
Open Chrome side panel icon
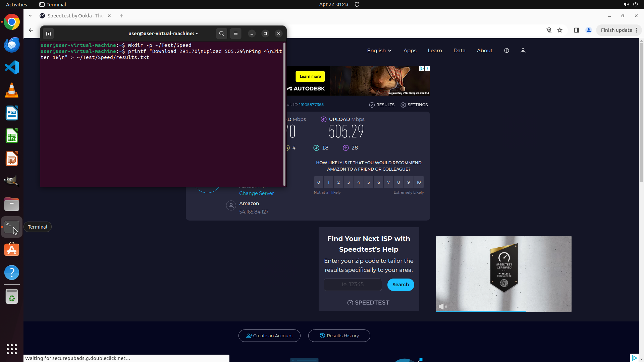(576, 30)
